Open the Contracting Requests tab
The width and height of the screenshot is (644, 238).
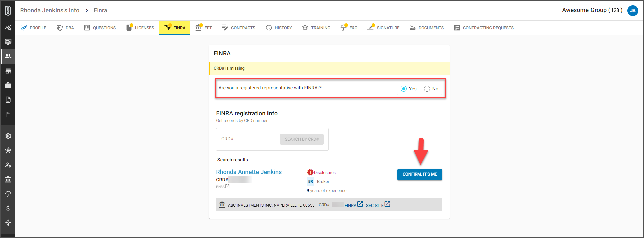point(484,28)
